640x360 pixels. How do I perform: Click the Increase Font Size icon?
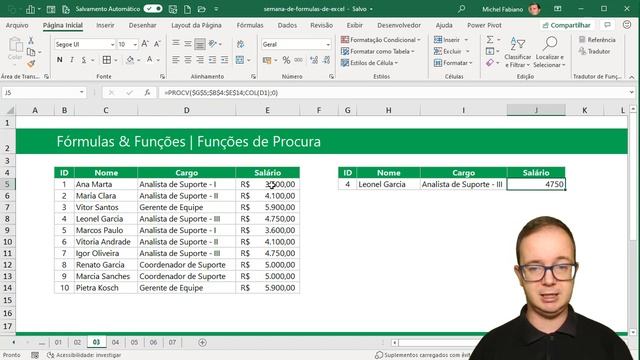tap(145, 44)
